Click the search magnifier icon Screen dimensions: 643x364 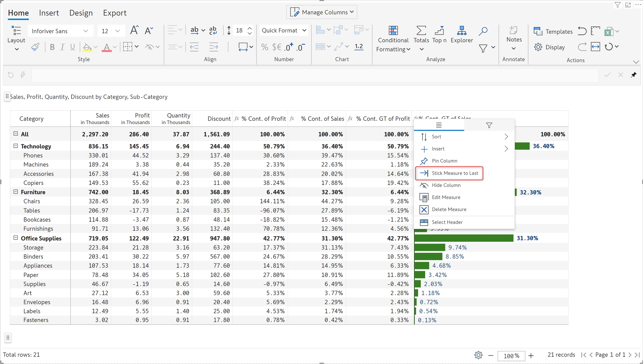[x=483, y=31]
